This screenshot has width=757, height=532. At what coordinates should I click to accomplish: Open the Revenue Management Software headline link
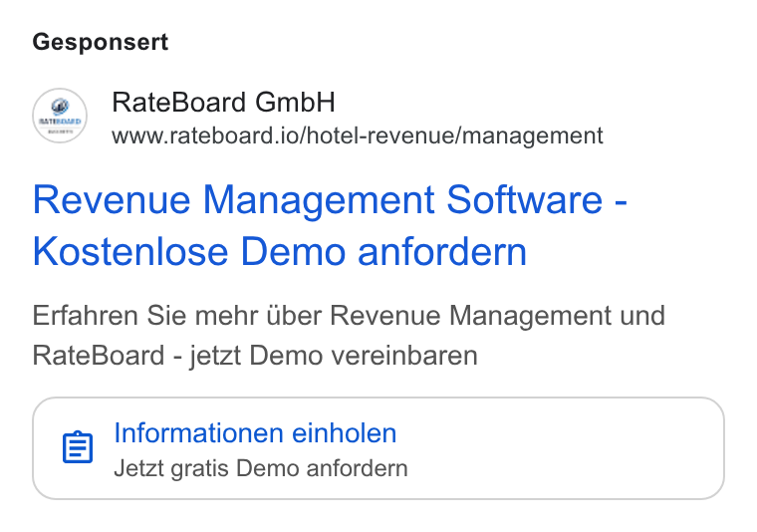pos(330,225)
